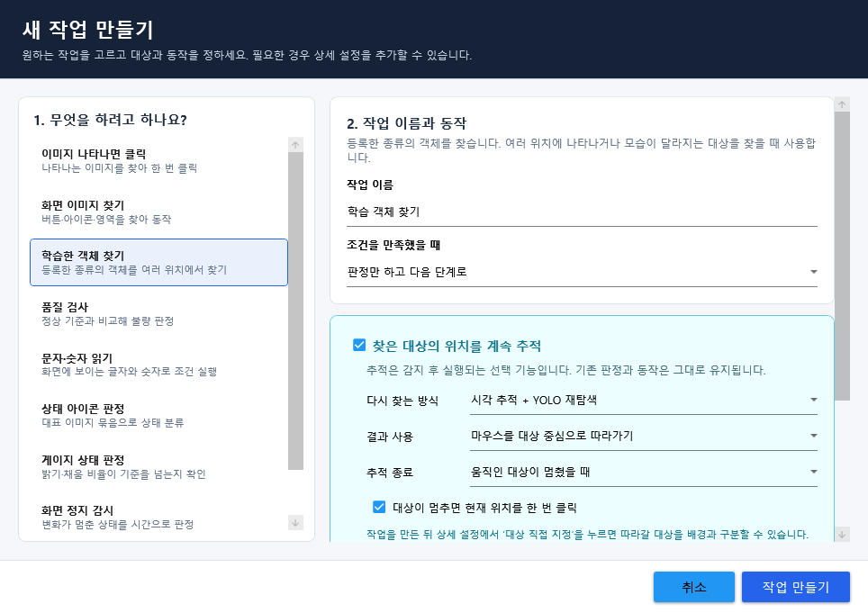Click the 작업 이름 input field

[582, 212]
